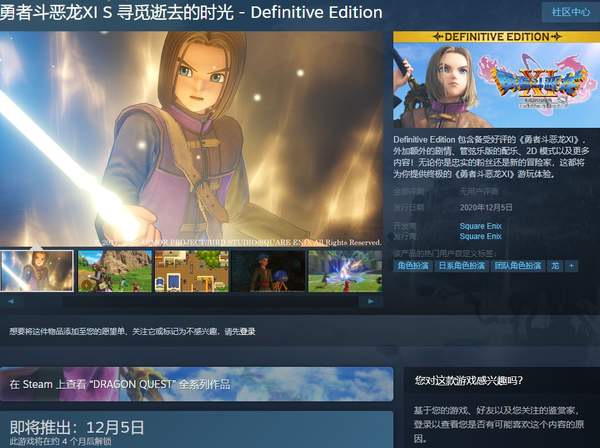Select the 龙 tag
This screenshot has height=448, width=600.
pos(555,266)
